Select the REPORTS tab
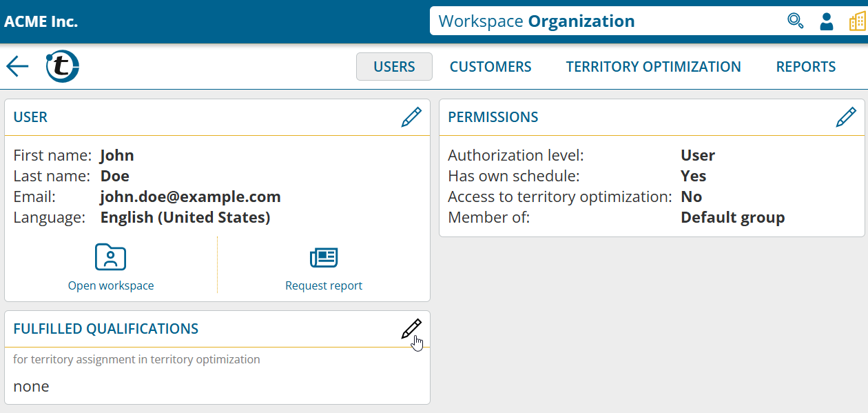Image resolution: width=868 pixels, height=413 pixels. (x=805, y=67)
